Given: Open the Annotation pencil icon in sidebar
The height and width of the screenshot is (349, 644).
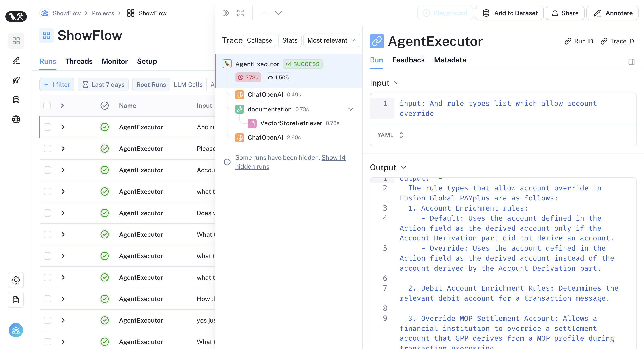Looking at the screenshot, I should point(16,61).
